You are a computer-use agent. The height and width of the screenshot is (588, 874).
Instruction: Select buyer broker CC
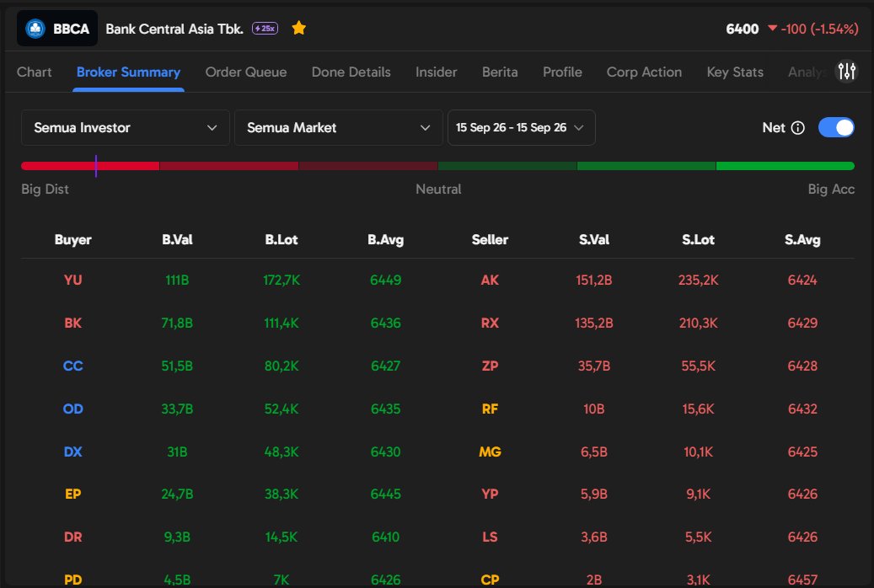tap(73, 366)
